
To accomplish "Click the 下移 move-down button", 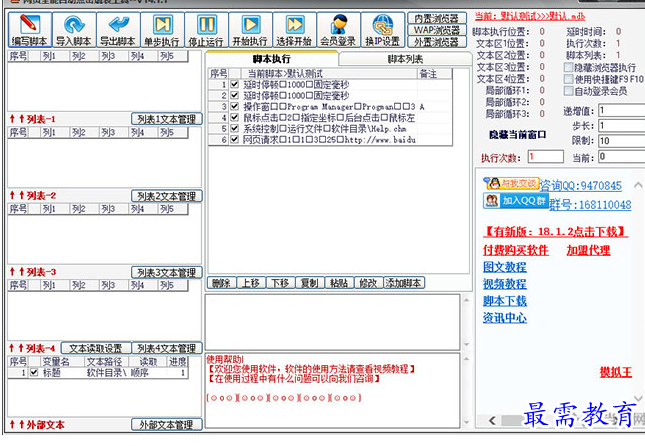I will (x=280, y=283).
